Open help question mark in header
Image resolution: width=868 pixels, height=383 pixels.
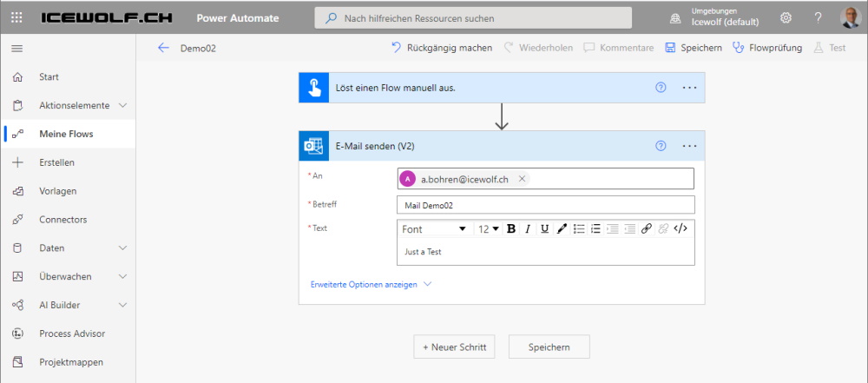pyautogui.click(x=819, y=17)
